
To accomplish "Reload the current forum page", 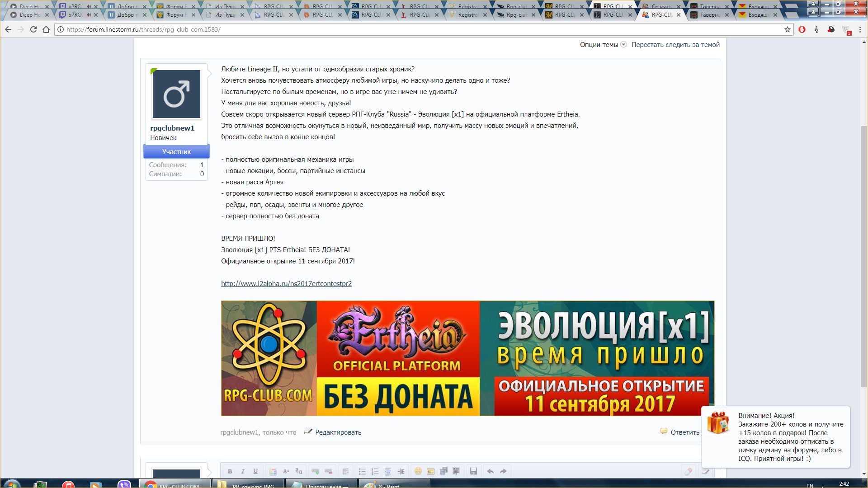I will click(33, 29).
